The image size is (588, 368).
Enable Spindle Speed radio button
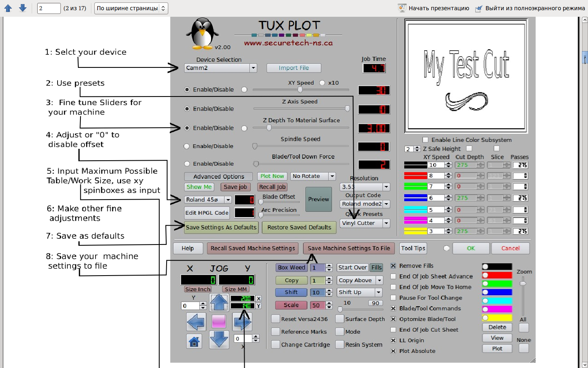coord(187,146)
